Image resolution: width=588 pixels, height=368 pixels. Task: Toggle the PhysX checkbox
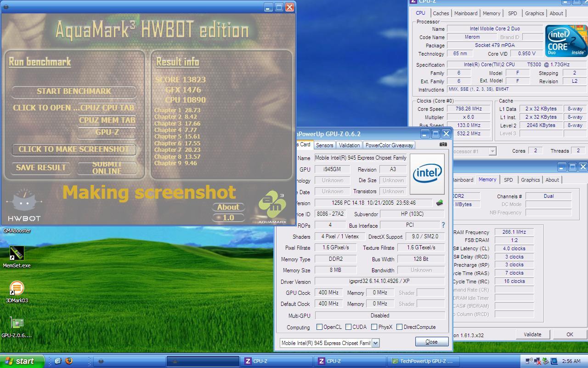(x=374, y=327)
